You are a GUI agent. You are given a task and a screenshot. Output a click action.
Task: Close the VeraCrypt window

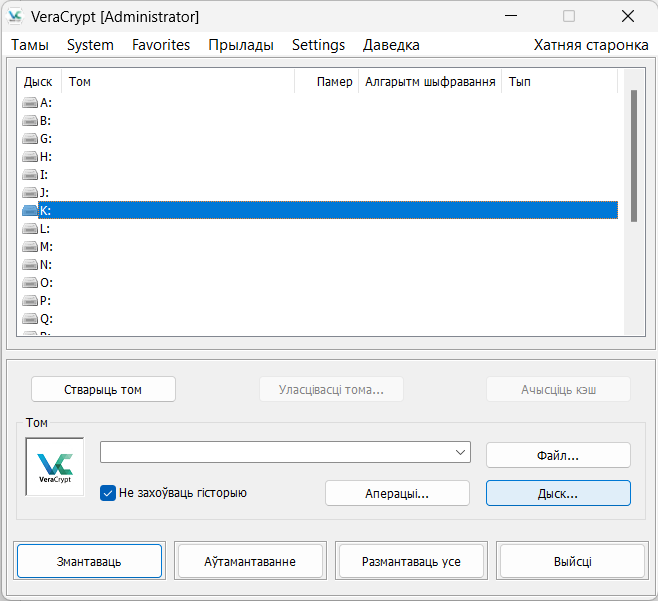click(628, 16)
